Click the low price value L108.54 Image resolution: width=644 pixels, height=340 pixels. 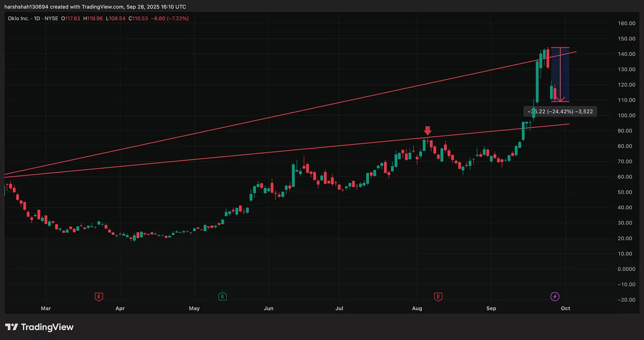click(115, 18)
